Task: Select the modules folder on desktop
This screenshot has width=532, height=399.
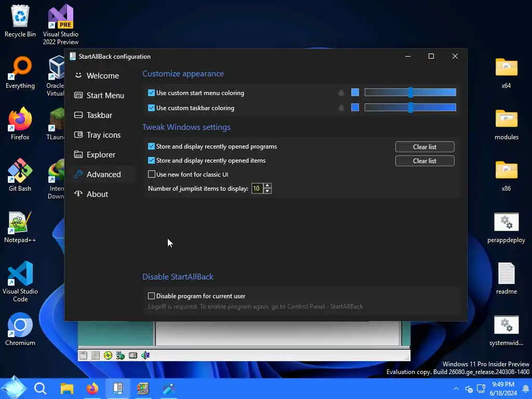Action: (x=506, y=124)
